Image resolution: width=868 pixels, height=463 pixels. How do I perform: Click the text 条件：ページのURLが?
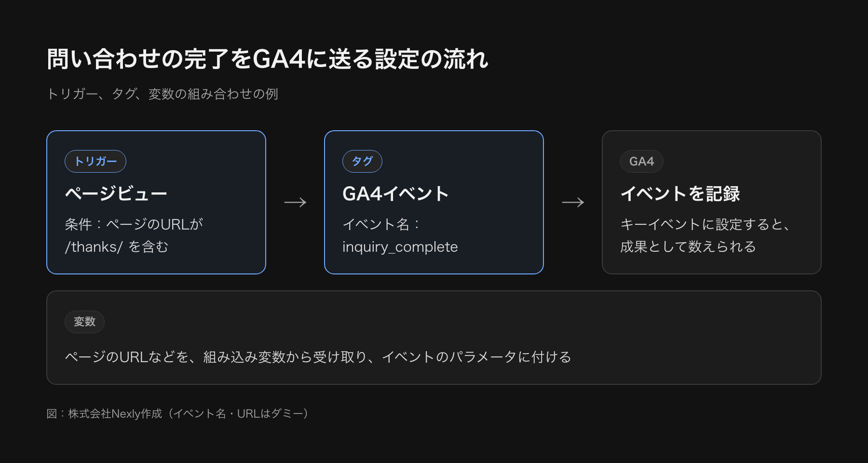(x=134, y=224)
